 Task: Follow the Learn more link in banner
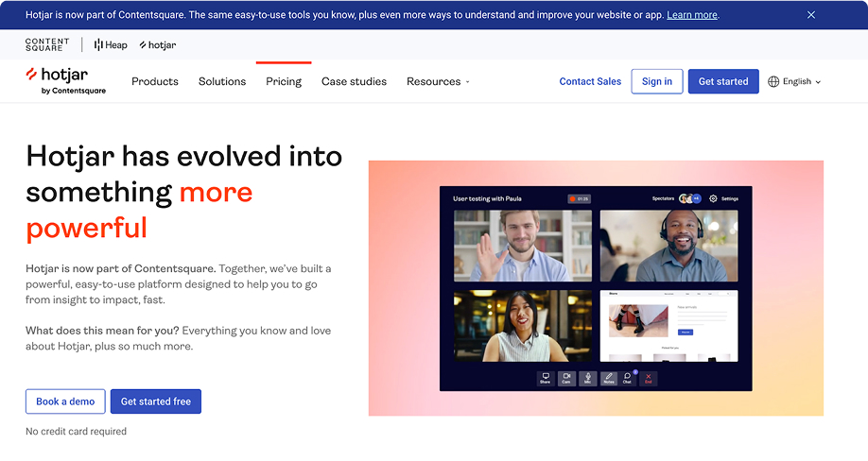tap(691, 15)
